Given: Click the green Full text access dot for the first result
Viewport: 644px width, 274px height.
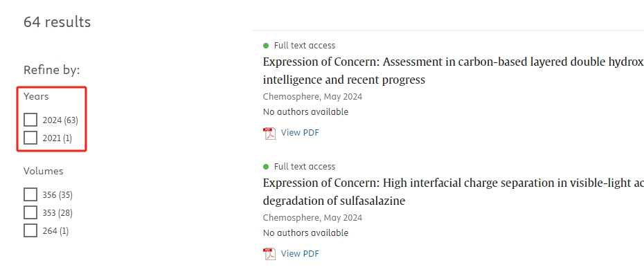Looking at the screenshot, I should (x=266, y=46).
